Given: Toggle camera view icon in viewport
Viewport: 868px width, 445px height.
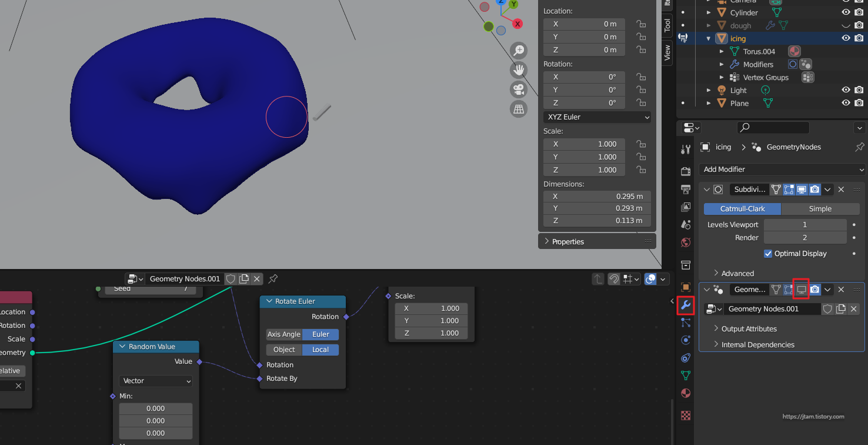Looking at the screenshot, I should pyautogui.click(x=518, y=89).
